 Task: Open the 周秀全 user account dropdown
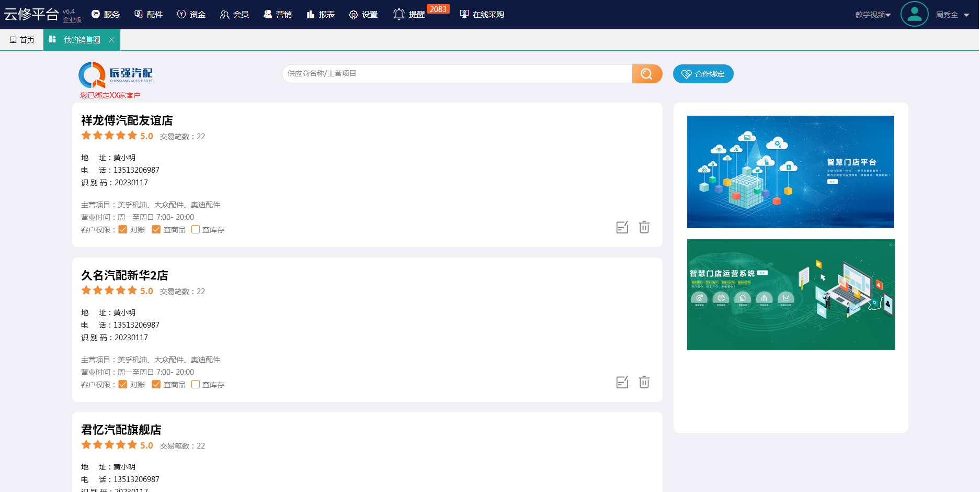click(952, 15)
